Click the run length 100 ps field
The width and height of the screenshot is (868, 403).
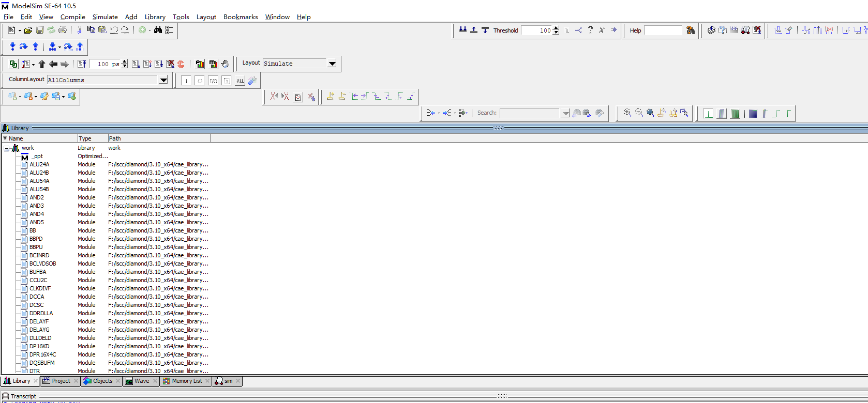(106, 64)
